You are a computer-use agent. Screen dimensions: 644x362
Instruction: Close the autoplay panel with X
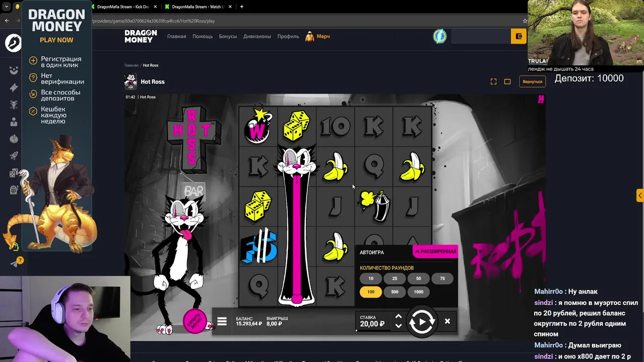click(447, 321)
